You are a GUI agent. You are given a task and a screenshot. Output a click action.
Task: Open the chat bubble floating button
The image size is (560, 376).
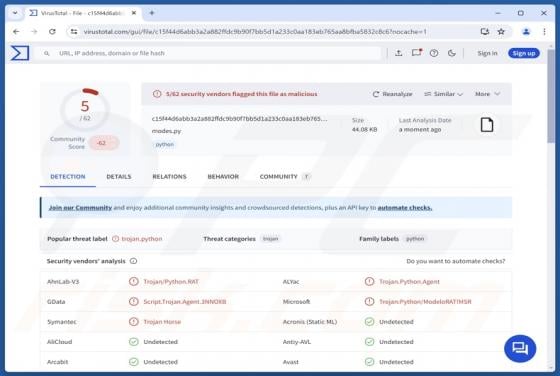click(520, 349)
